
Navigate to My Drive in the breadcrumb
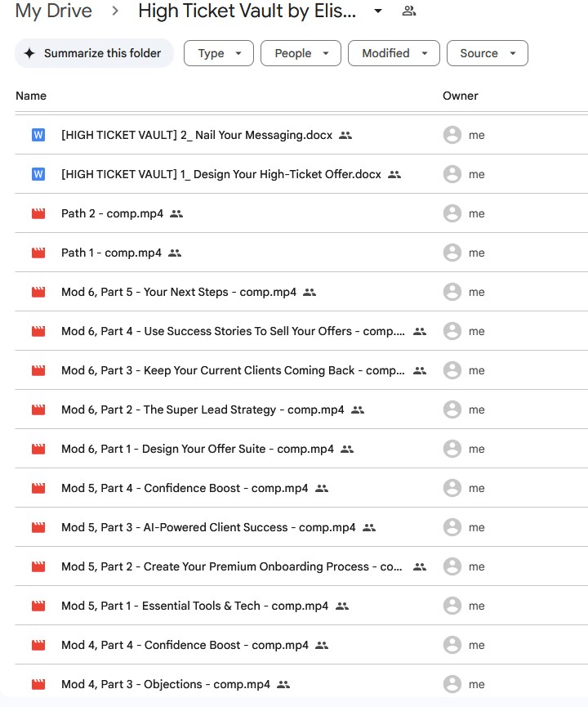54,11
